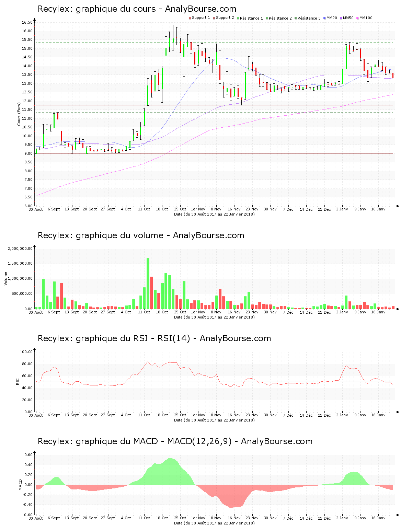
Task: Click the 16.50 value on price axis
Action: coord(27,22)
